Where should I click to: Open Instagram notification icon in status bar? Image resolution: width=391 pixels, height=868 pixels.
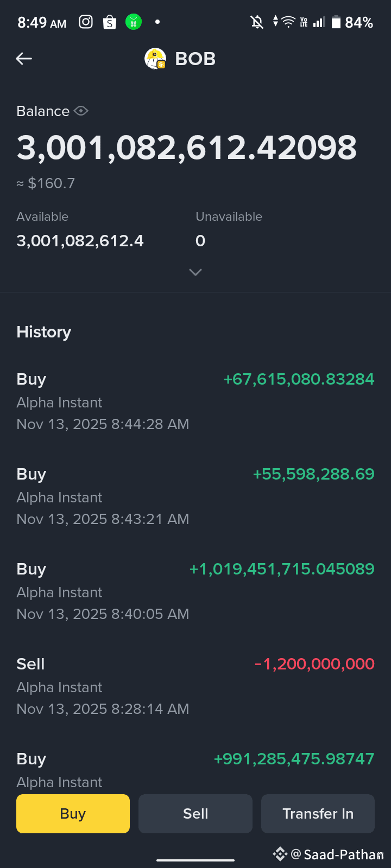pyautogui.click(x=86, y=22)
